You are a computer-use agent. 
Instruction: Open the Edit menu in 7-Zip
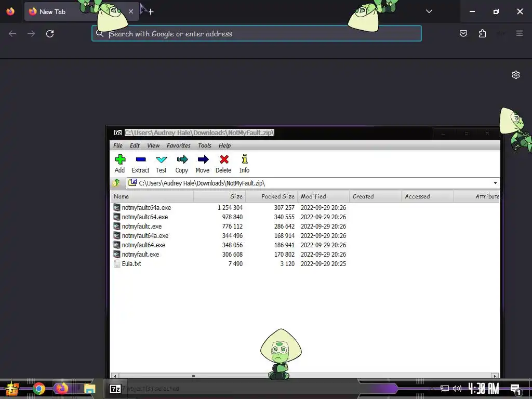coord(135,145)
